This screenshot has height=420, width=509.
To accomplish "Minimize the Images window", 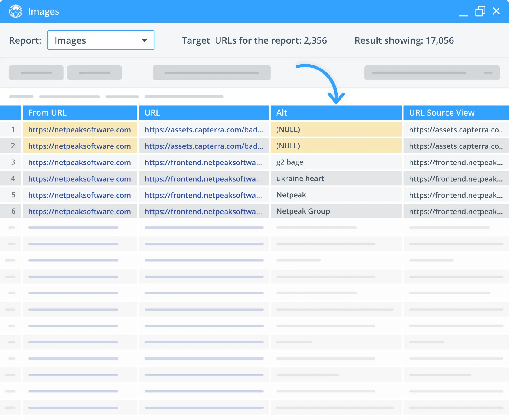I will (463, 15).
